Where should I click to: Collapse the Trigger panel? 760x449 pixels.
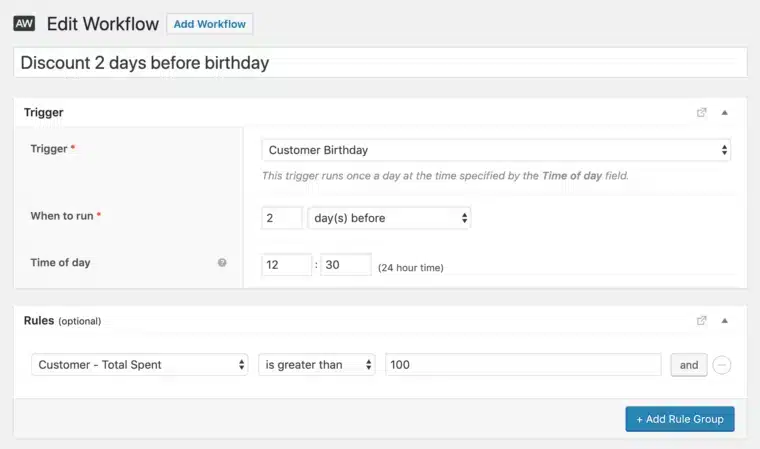click(x=725, y=113)
